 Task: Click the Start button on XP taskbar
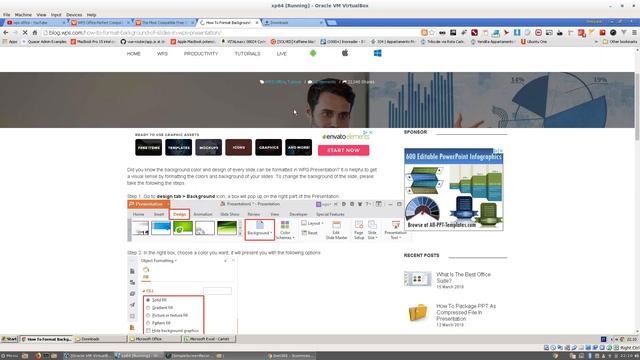pos(9,339)
